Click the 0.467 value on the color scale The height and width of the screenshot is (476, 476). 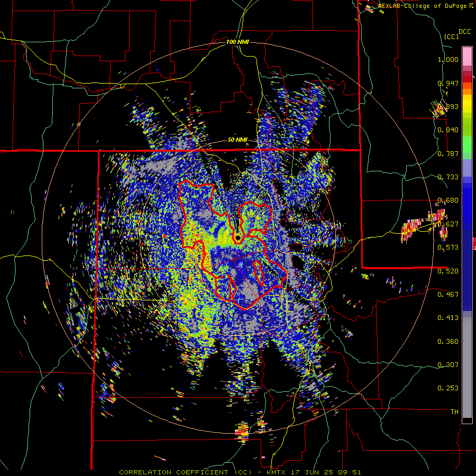point(448,294)
